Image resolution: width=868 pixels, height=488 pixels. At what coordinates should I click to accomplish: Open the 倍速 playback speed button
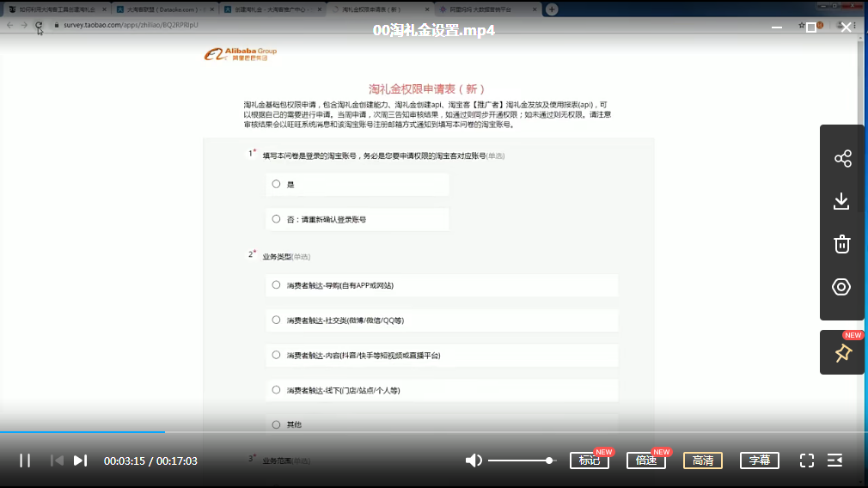click(x=646, y=461)
